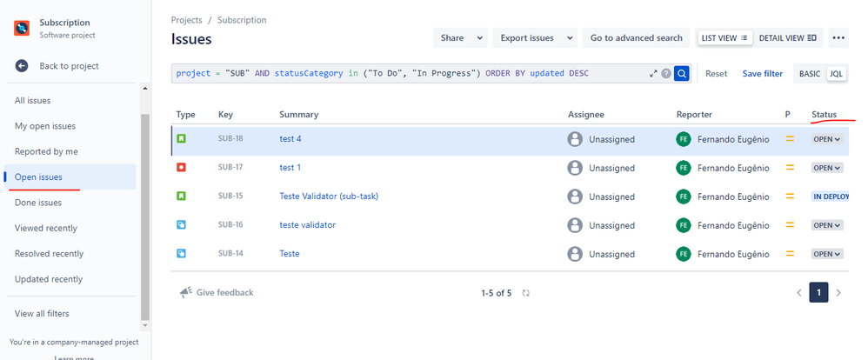This screenshot has width=868, height=360.
Task: Go to the next results page arrow
Action: 838,292
